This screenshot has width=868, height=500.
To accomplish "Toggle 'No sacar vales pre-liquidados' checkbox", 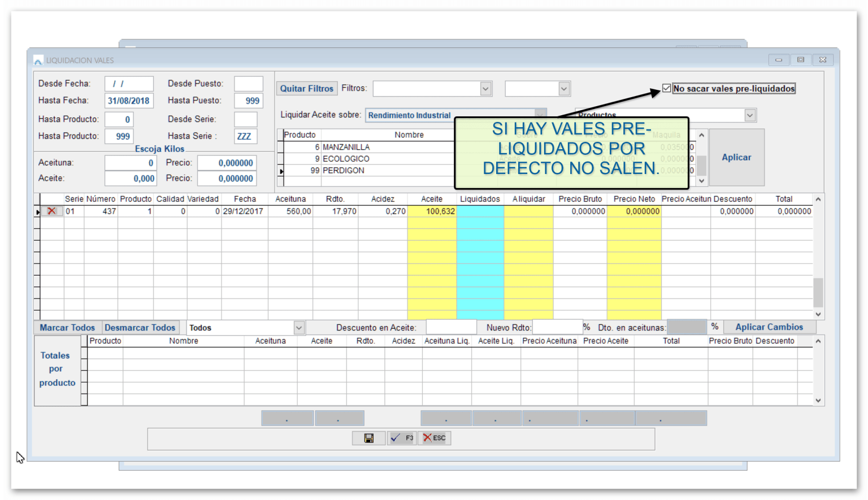I will (x=667, y=88).
